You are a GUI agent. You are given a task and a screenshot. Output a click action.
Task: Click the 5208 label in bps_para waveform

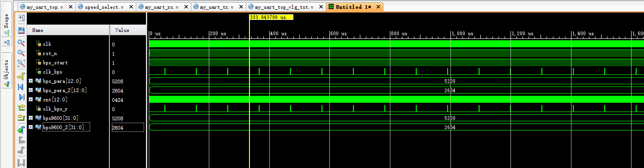tap(450, 81)
